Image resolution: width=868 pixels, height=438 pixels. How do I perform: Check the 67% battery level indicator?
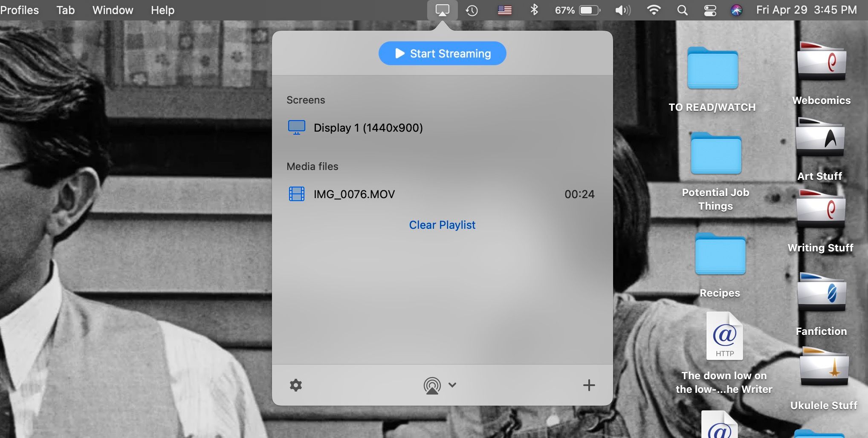click(x=576, y=9)
